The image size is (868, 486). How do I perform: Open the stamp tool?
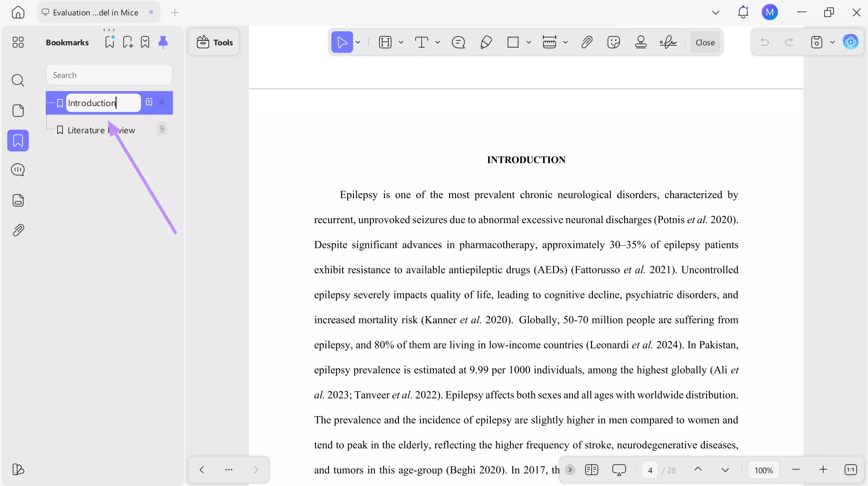tap(641, 42)
